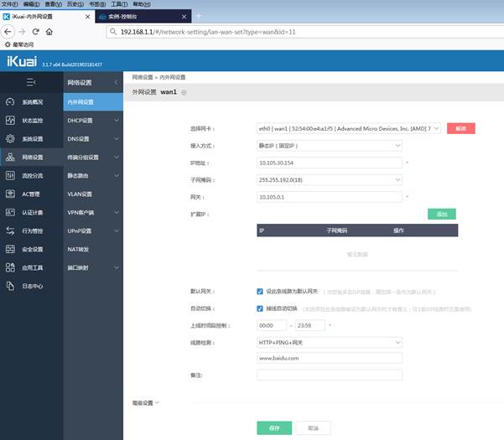Expand the 高级设置 section
Image resolution: width=504 pixels, height=440 pixels.
click(x=146, y=402)
